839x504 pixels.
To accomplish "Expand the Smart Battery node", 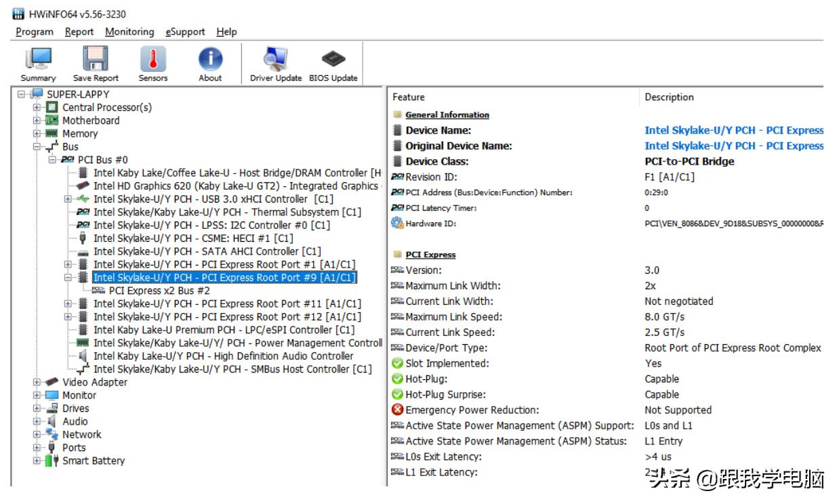I will pos(37,461).
